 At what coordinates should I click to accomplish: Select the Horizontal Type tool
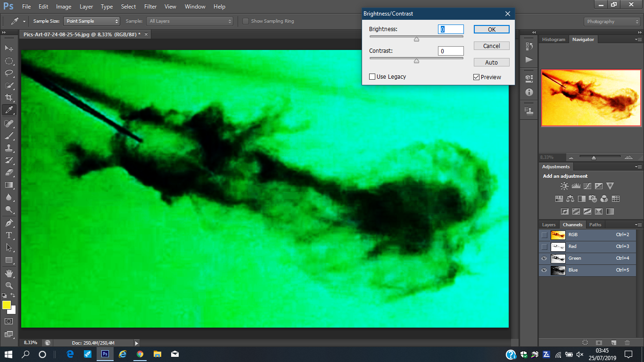click(x=9, y=235)
